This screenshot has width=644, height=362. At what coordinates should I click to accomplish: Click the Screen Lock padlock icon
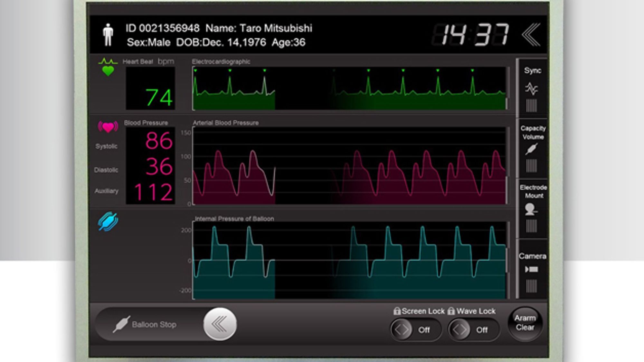pyautogui.click(x=397, y=311)
